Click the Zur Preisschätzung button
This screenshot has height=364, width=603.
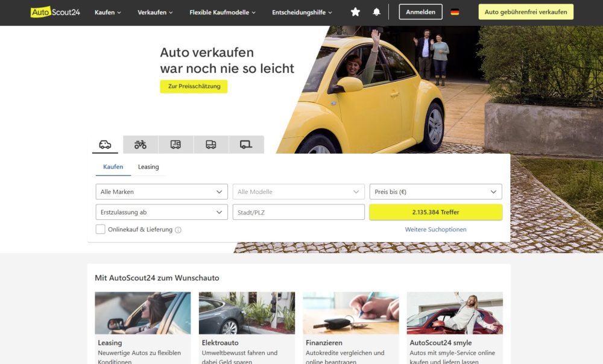(x=194, y=87)
